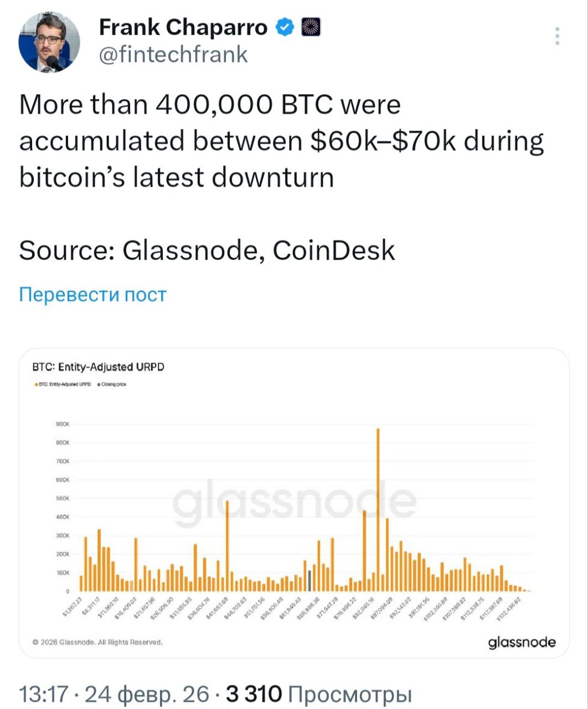Open the three-dot more options menu
588x709 pixels.
(557, 36)
